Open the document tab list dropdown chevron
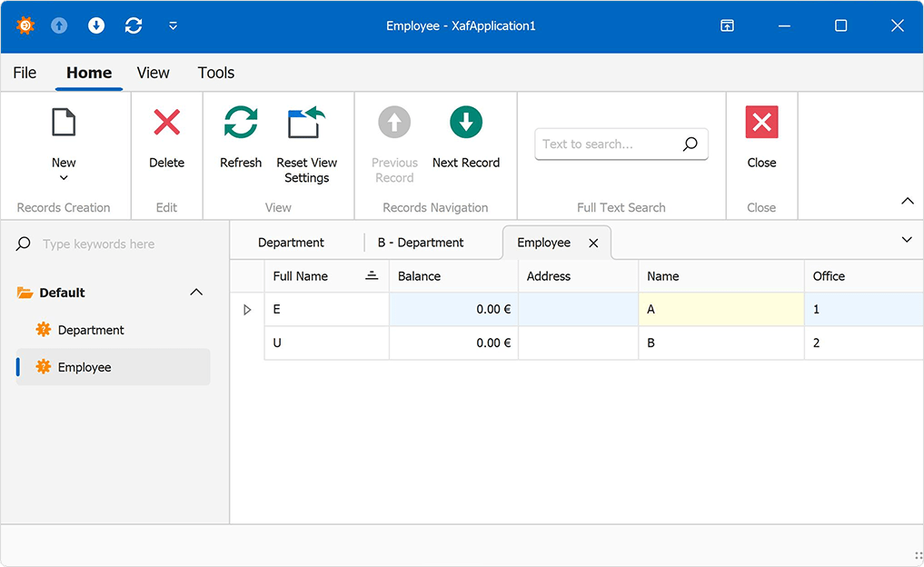Image resolution: width=924 pixels, height=567 pixels. (906, 239)
